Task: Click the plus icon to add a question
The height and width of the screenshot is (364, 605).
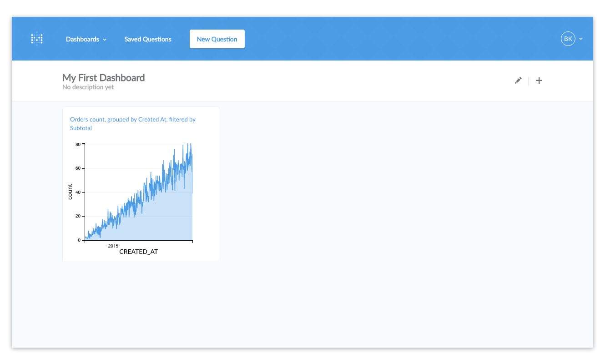Action: 539,81
